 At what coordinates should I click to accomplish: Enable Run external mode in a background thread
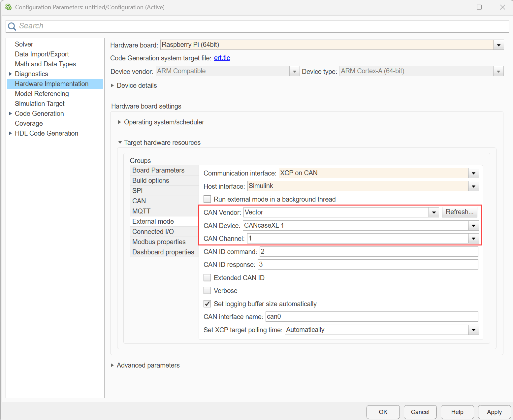(x=207, y=199)
